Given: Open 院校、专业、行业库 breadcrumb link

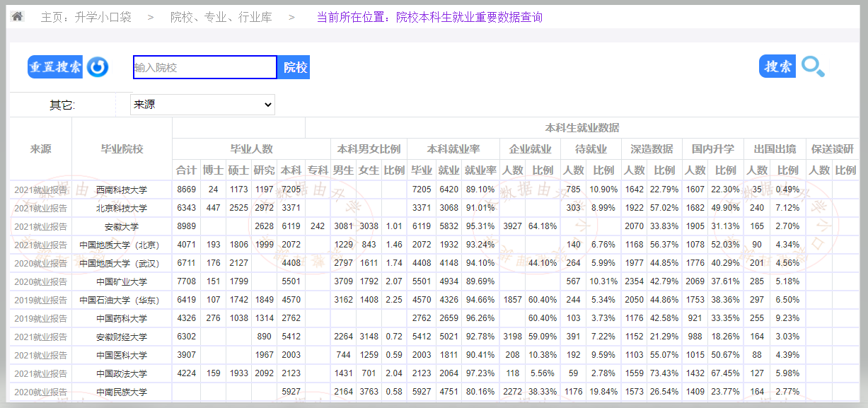Looking at the screenshot, I should [221, 17].
